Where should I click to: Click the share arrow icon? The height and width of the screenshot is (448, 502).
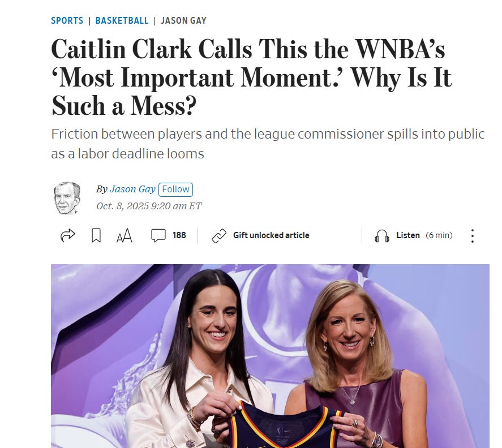coord(67,235)
